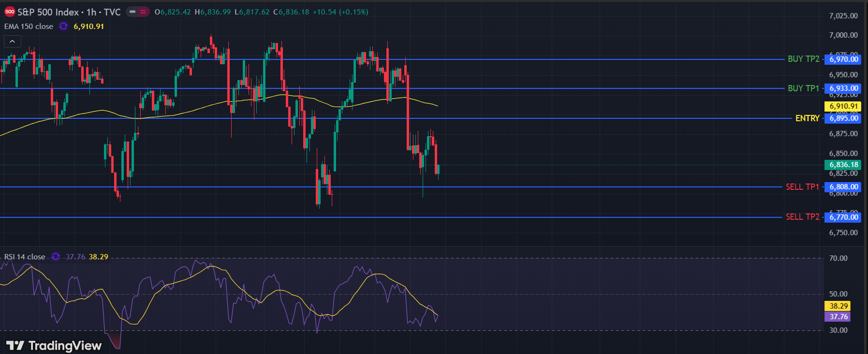Viewport: 868px width, 354px height.
Task: Click the pink wavy data-status icon
Action: (143, 12)
